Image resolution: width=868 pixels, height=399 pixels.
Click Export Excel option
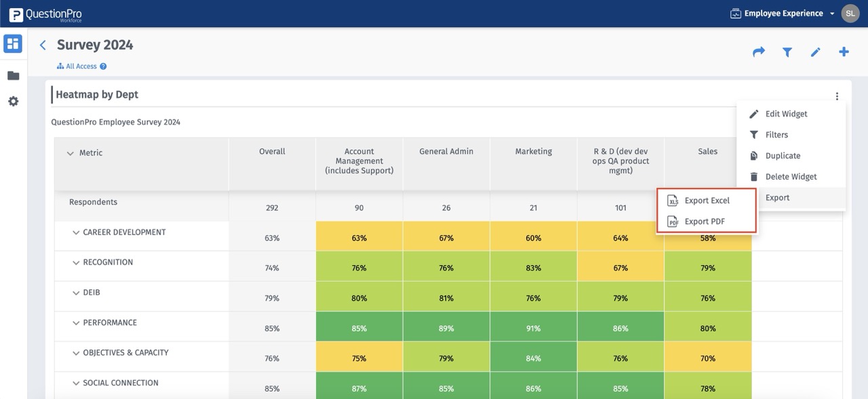(707, 201)
